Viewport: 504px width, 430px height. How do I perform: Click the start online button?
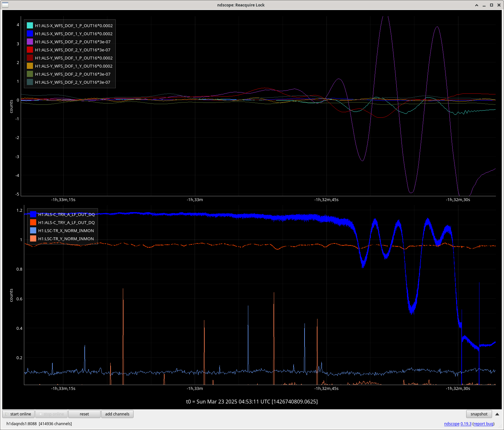(x=18, y=414)
